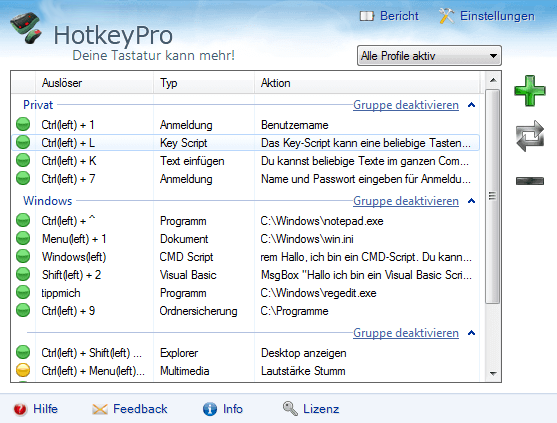Collapse the Privat group chevron
The width and height of the screenshot is (557, 423).
pos(471,105)
